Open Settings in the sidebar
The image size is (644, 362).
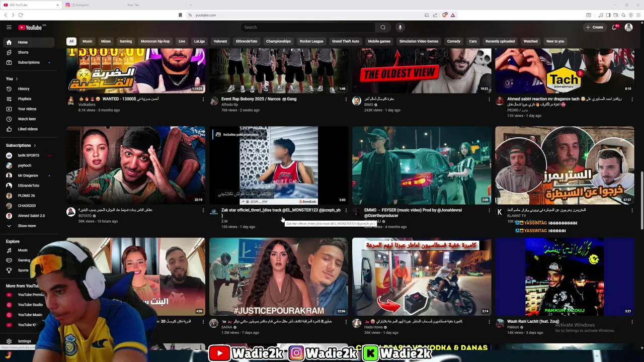24,341
